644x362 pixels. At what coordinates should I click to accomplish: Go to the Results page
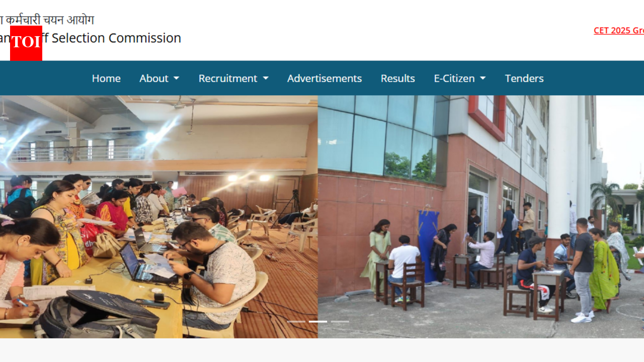click(398, 78)
